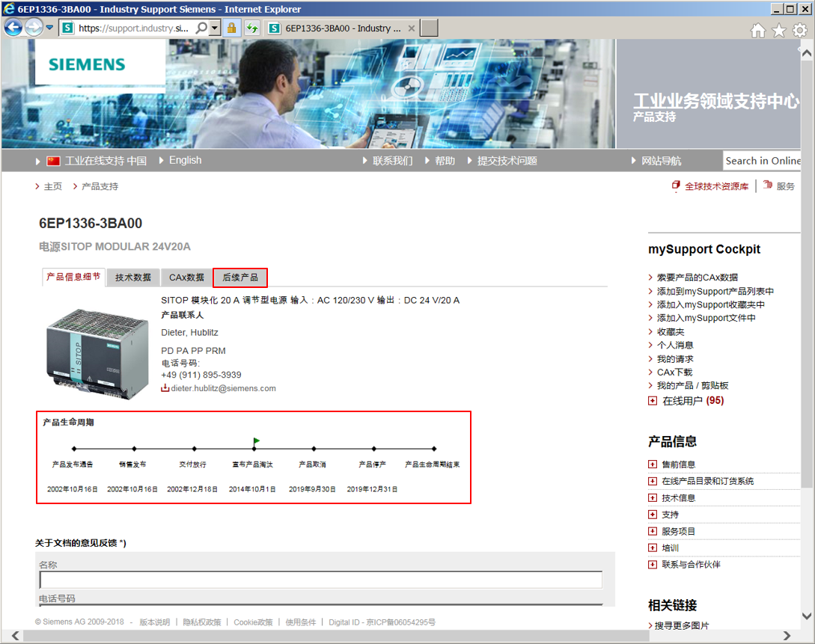Image resolution: width=815 pixels, height=644 pixels.
Task: Open the 服务 link
Action: [785, 186]
